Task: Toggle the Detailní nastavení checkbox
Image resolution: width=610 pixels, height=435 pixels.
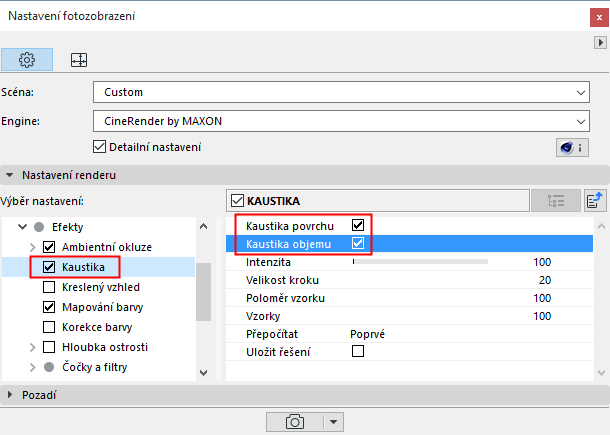Action: point(98,147)
